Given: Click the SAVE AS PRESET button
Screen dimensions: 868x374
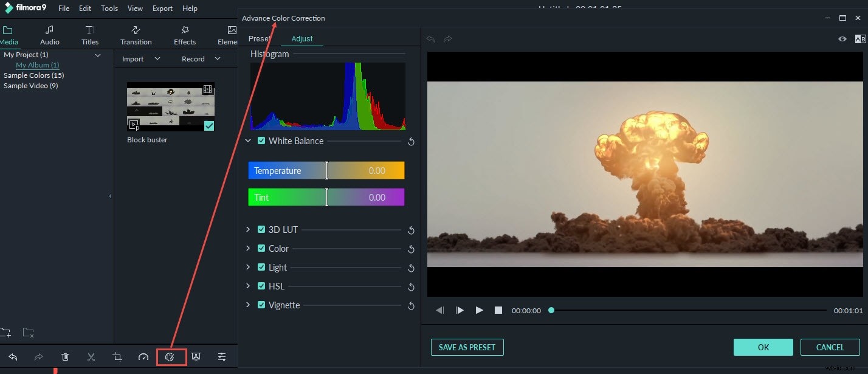Looking at the screenshot, I should click(x=467, y=347).
